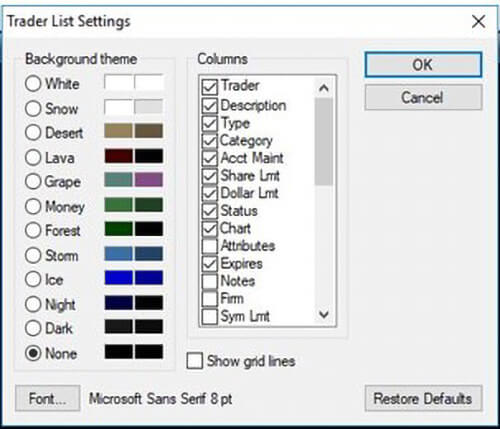Image resolution: width=500 pixels, height=429 pixels.
Task: Click the bright blue Ice swatch
Action: pyautogui.click(x=118, y=278)
